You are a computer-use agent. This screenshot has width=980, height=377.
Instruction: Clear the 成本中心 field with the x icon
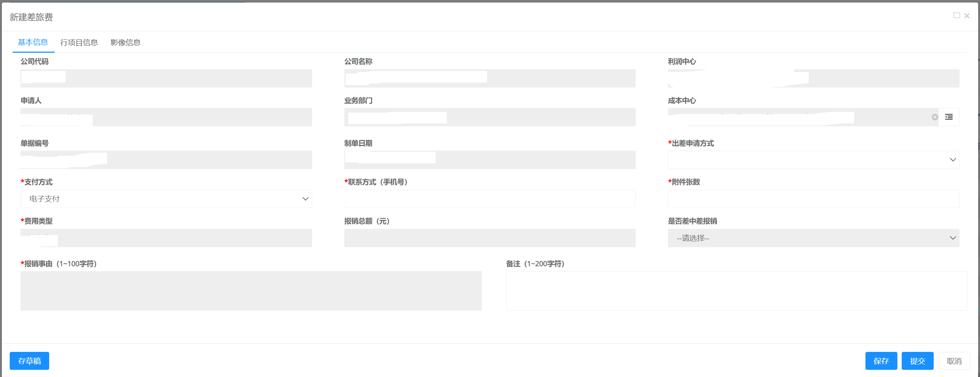tap(935, 117)
